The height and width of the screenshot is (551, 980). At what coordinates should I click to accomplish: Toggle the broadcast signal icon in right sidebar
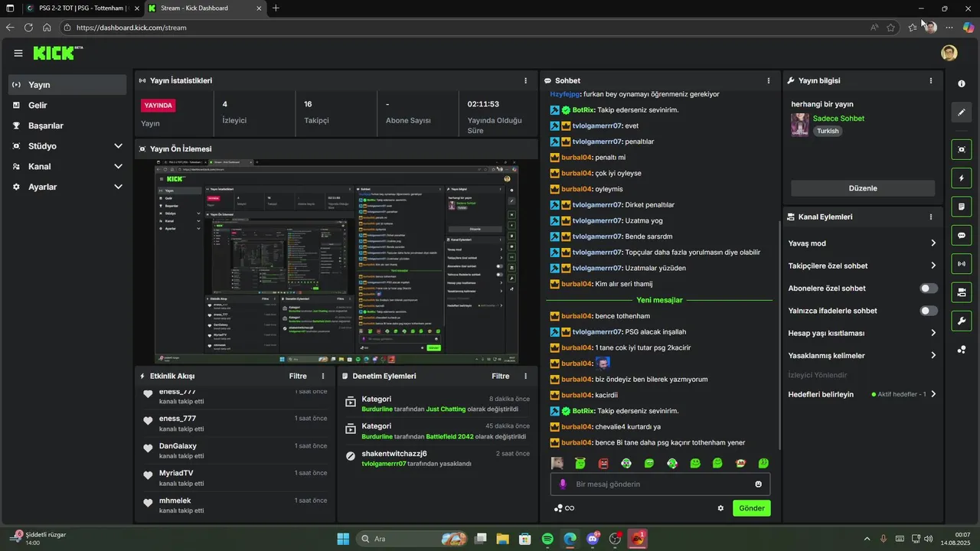coord(962,264)
